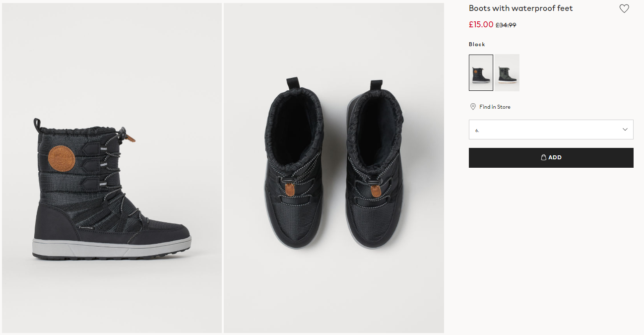
Task: Choose the khaki green boot colour option
Action: click(x=507, y=72)
